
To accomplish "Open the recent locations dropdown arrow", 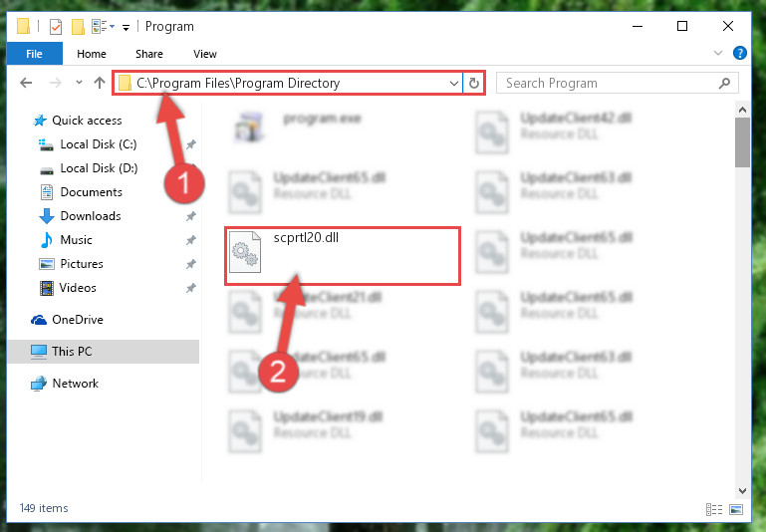I will coord(79,83).
